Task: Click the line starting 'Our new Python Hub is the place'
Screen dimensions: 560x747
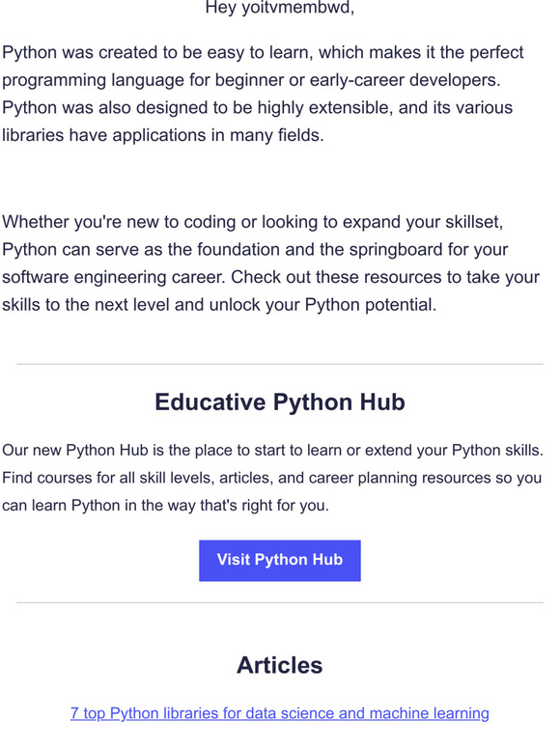Action: [272, 450]
